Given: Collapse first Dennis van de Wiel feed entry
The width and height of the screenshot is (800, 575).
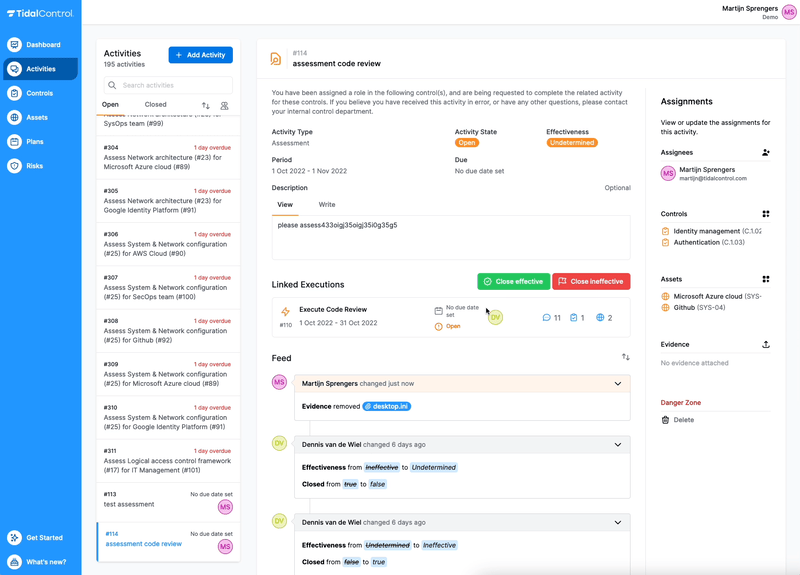Looking at the screenshot, I should [618, 445].
